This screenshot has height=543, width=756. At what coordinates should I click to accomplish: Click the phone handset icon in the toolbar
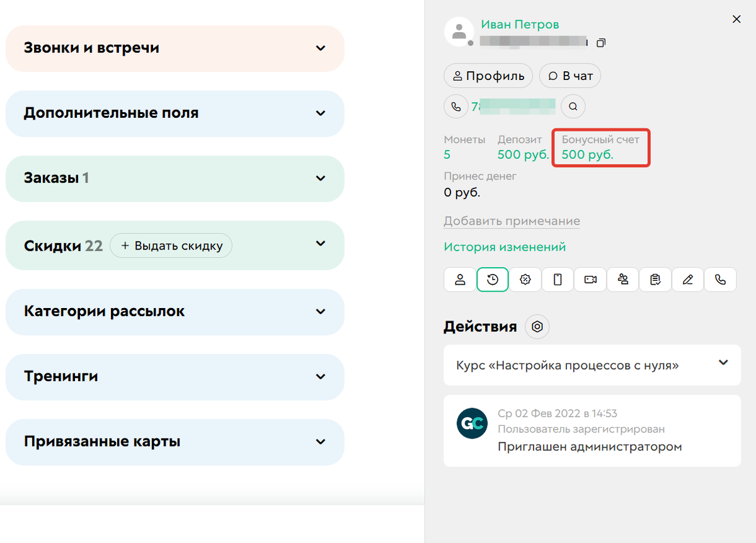[720, 279]
